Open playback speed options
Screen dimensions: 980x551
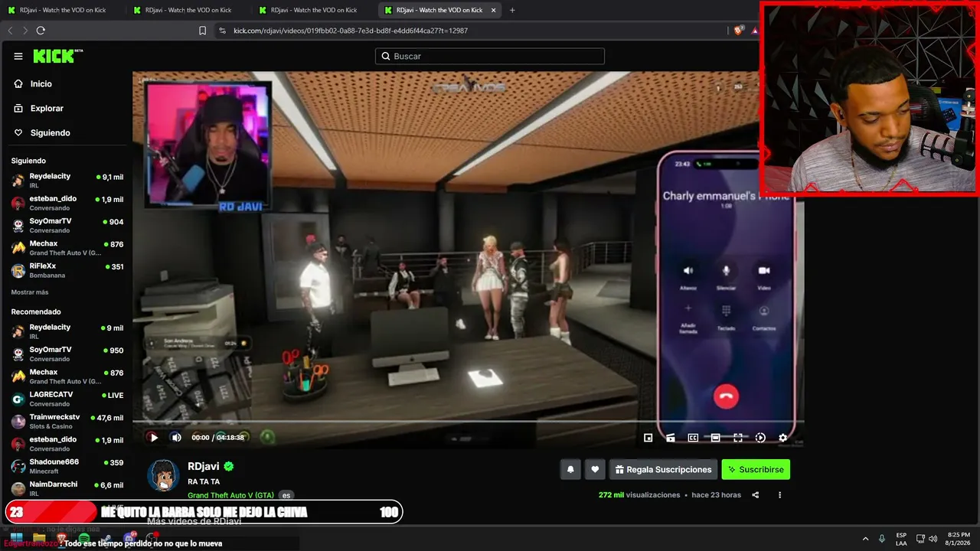tap(760, 438)
